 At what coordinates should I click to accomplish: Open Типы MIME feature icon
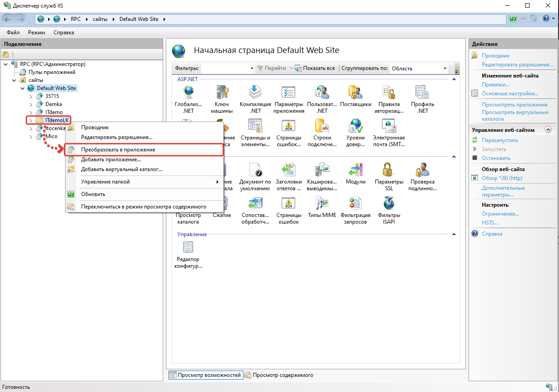pos(322,204)
